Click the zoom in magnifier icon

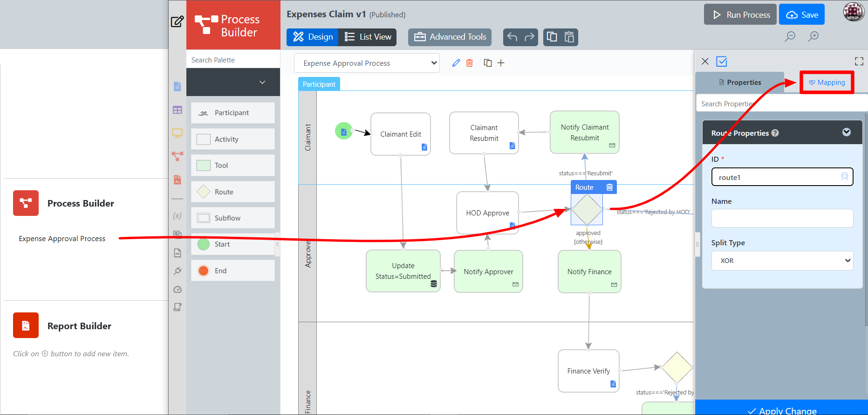[x=813, y=36]
